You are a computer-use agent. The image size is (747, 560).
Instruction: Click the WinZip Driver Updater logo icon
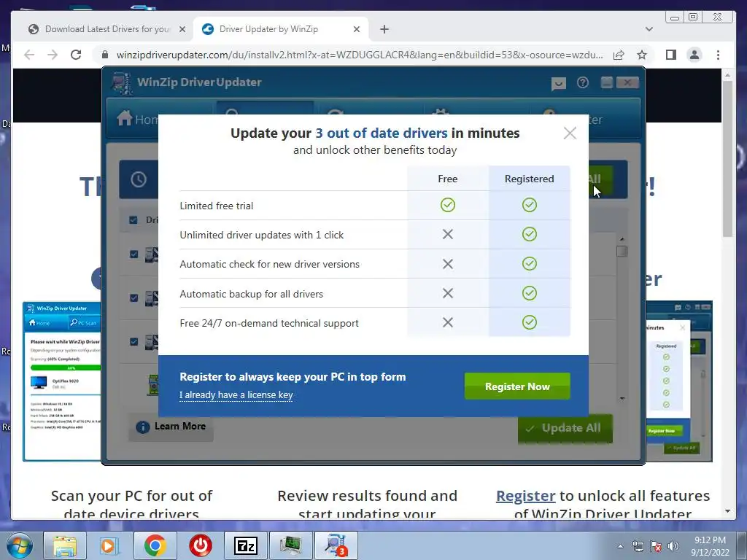coord(122,83)
